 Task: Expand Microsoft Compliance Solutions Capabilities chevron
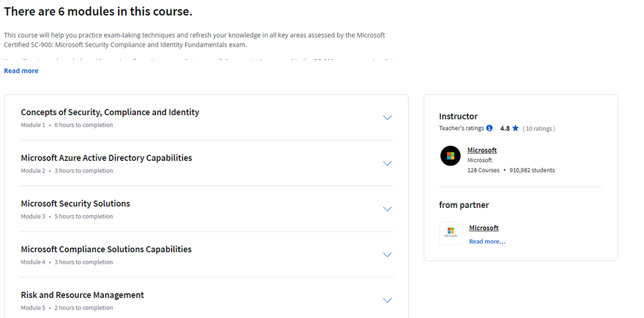[387, 255]
